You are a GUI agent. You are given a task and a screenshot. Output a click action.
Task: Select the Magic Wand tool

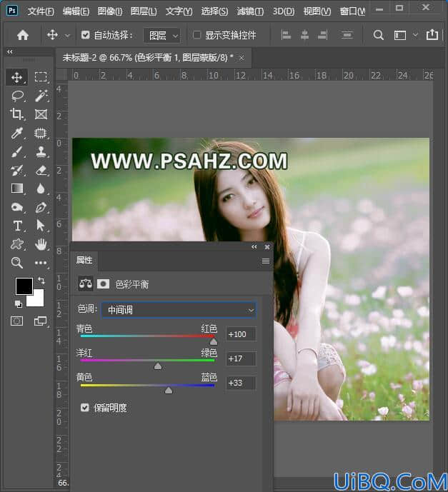41,96
